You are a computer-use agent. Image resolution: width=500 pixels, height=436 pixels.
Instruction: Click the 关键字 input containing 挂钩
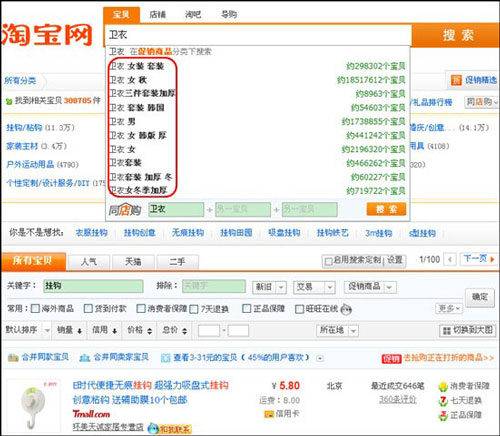93,286
